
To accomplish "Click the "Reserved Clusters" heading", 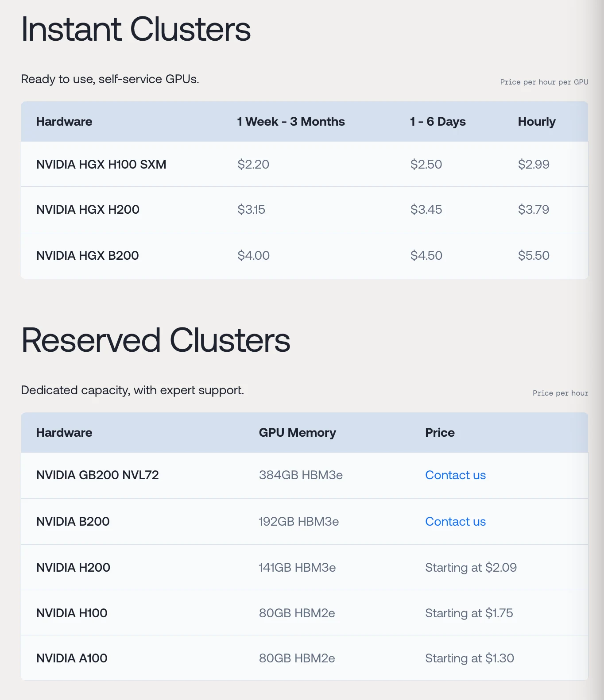I will tap(156, 340).
